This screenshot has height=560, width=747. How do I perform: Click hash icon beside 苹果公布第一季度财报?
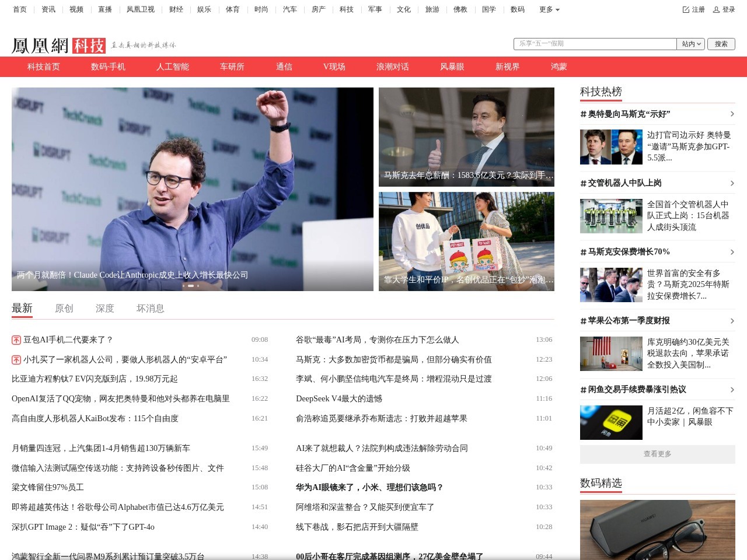583,321
